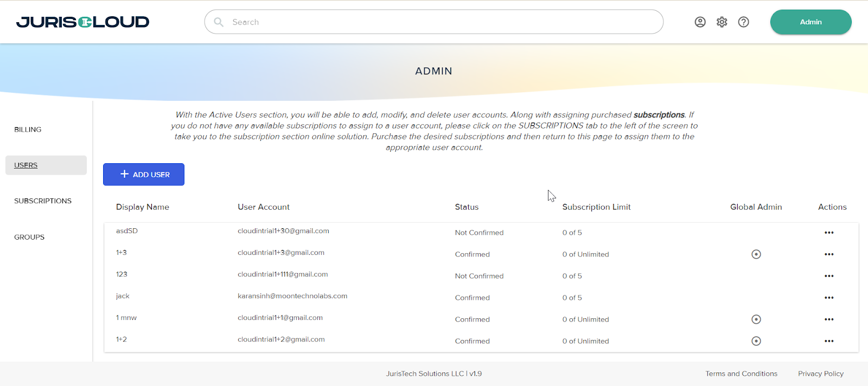
Task: Open the Billing section
Action: point(28,130)
